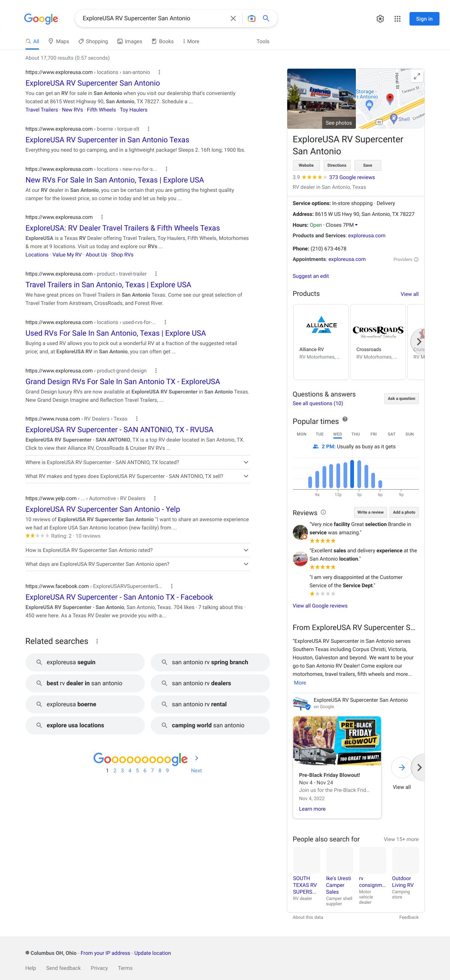Expand the map in the knowledge panel
This screenshot has height=980, width=450.
pos(417,77)
